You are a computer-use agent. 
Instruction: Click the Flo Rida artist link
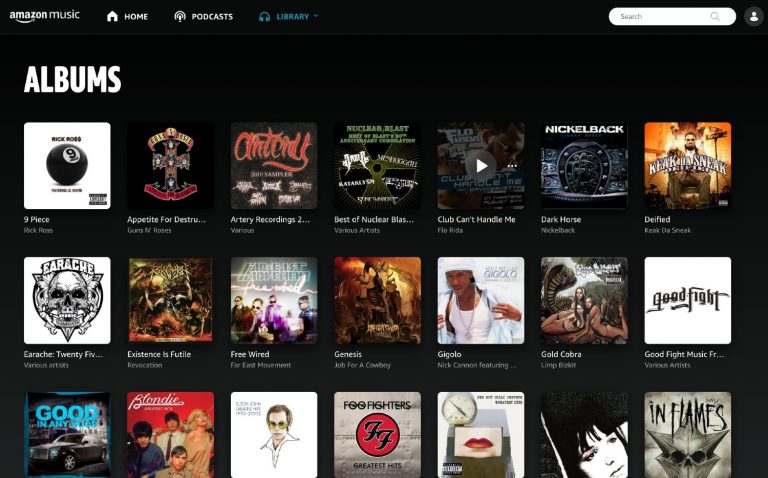click(x=450, y=230)
